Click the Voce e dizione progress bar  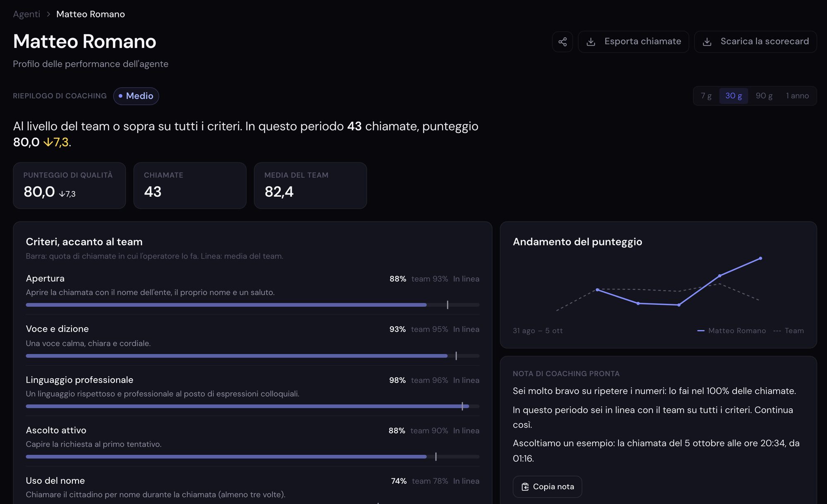[x=252, y=356]
